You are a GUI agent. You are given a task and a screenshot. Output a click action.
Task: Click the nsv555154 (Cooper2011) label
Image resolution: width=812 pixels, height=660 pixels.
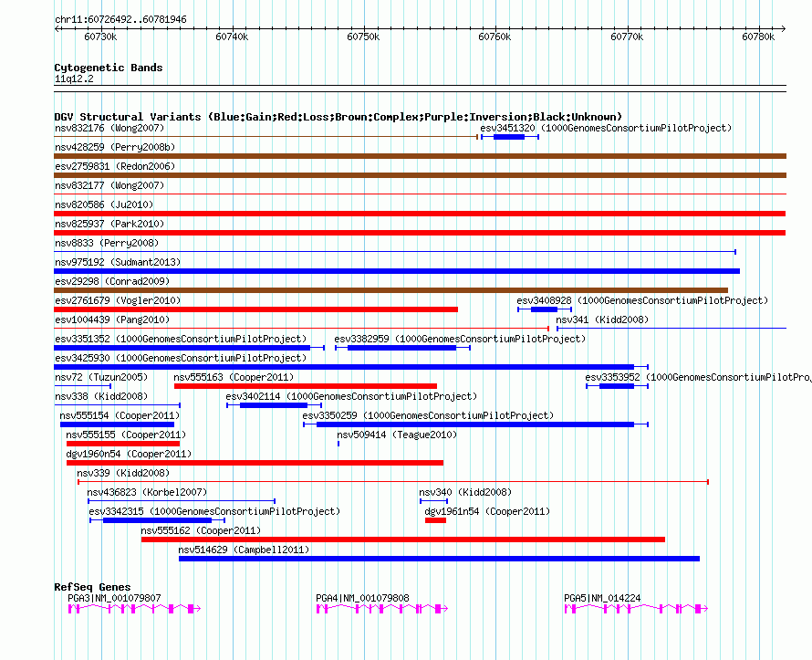[x=120, y=415]
